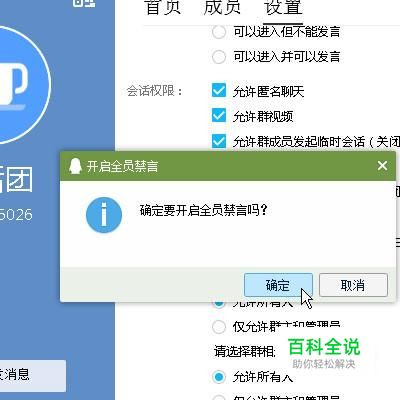400x400 pixels.
Task: Confirm with the 确定 button
Action: 278,285
